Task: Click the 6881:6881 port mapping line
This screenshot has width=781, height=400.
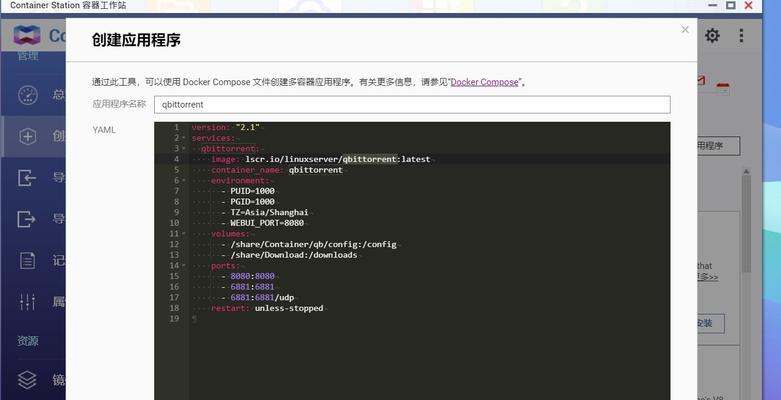Action: [248, 287]
